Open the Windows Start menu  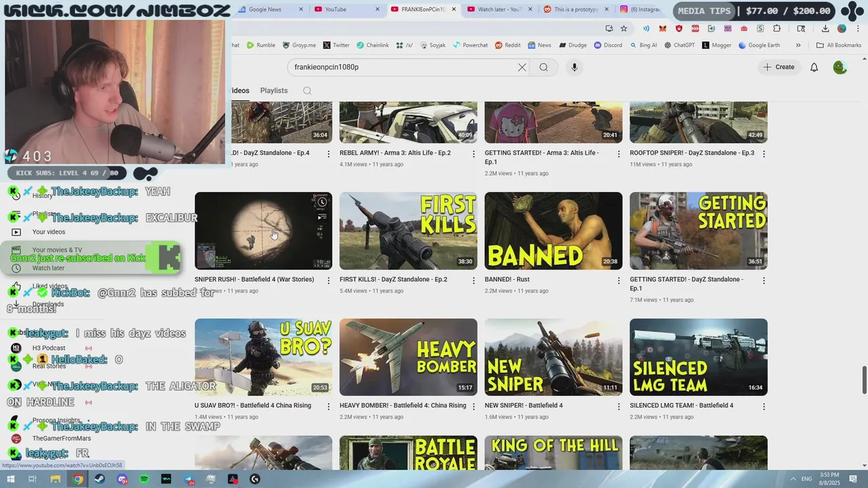[10, 479]
